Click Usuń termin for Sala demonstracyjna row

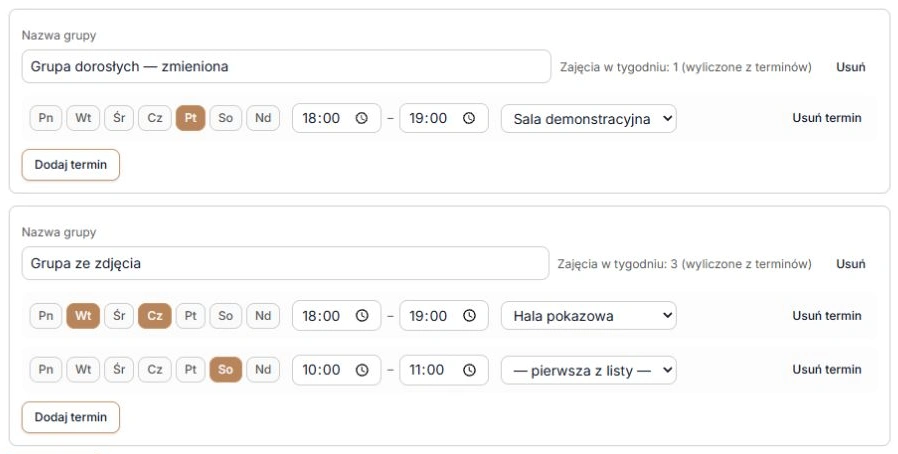tap(826, 118)
